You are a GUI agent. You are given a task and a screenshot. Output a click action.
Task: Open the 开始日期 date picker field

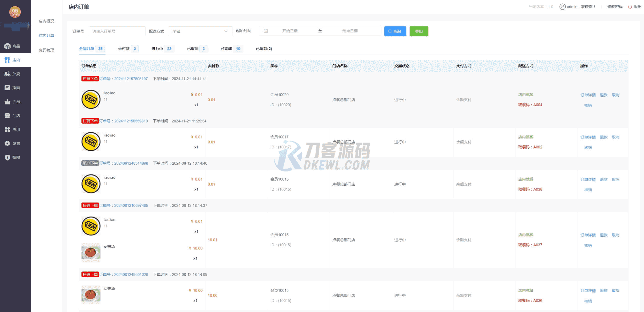coord(290,31)
